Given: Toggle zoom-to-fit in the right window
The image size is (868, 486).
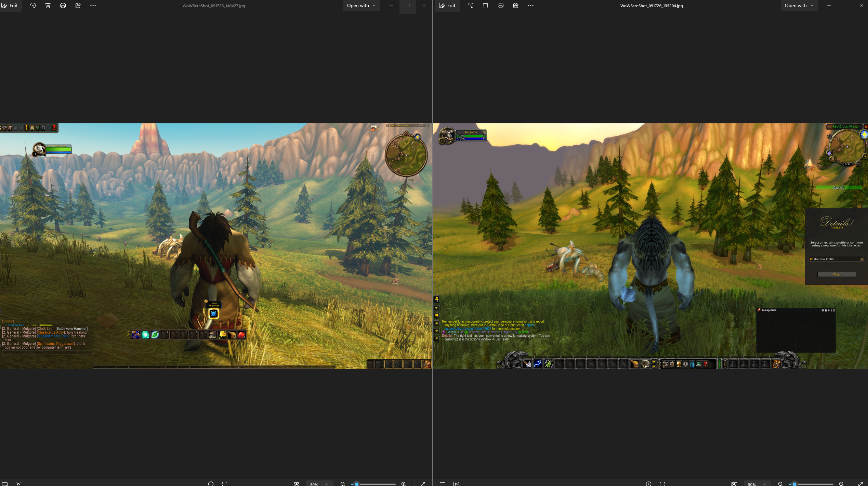Looking at the screenshot, I should point(734,484).
